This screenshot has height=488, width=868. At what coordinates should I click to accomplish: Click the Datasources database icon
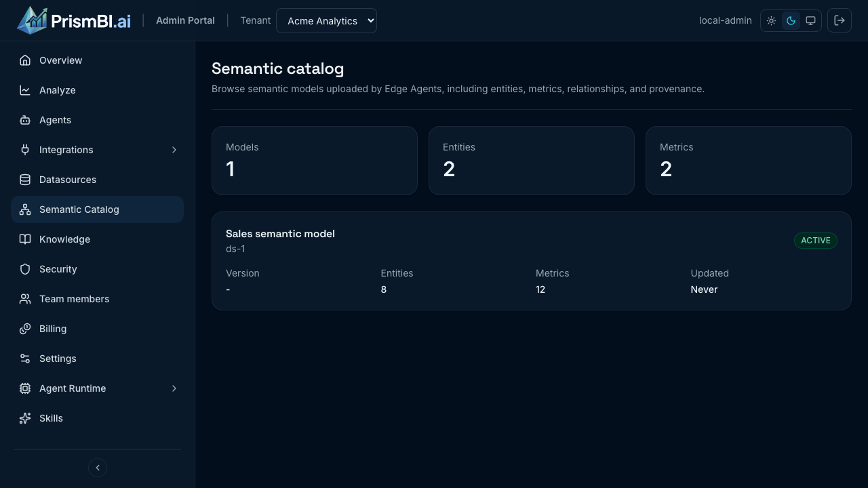pos(25,180)
